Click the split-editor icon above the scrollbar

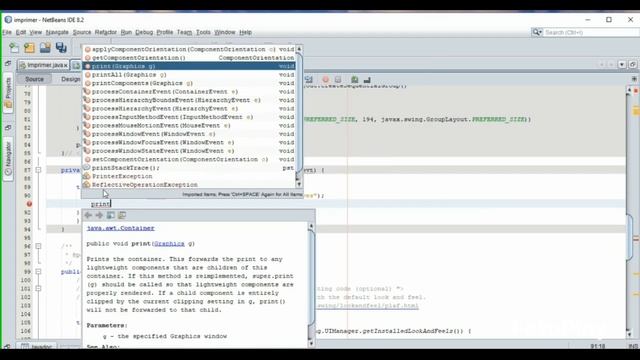pos(634,79)
